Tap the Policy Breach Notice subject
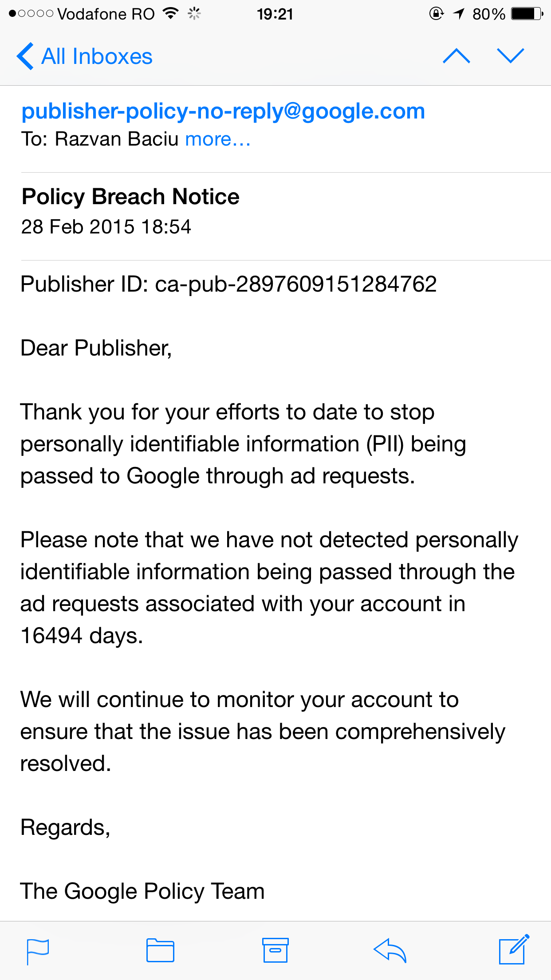Viewport: 551px width, 980px height. (x=130, y=197)
